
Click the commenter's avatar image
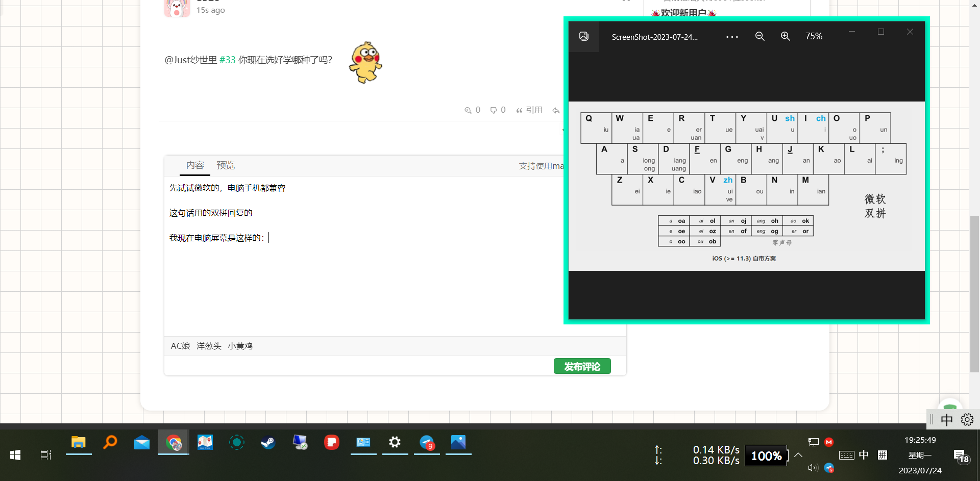[x=177, y=8]
